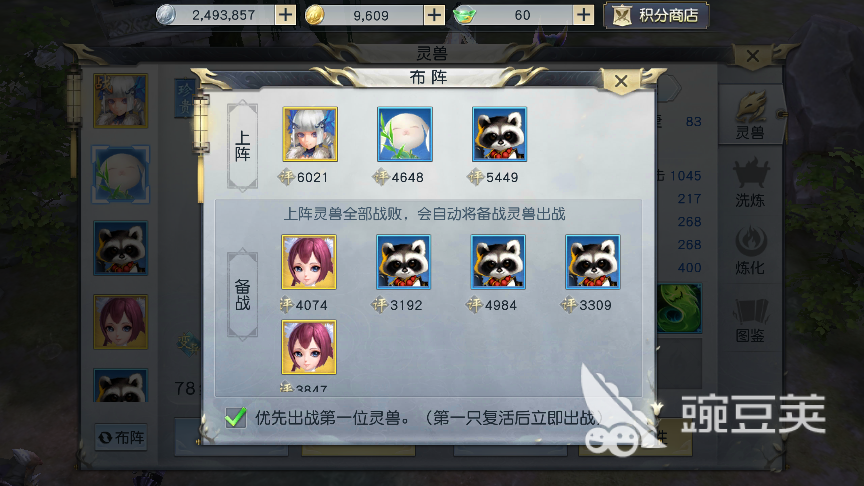This screenshot has width=864, height=486.
Task: Select the bunny spirit beast rated 4648
Action: pos(404,134)
